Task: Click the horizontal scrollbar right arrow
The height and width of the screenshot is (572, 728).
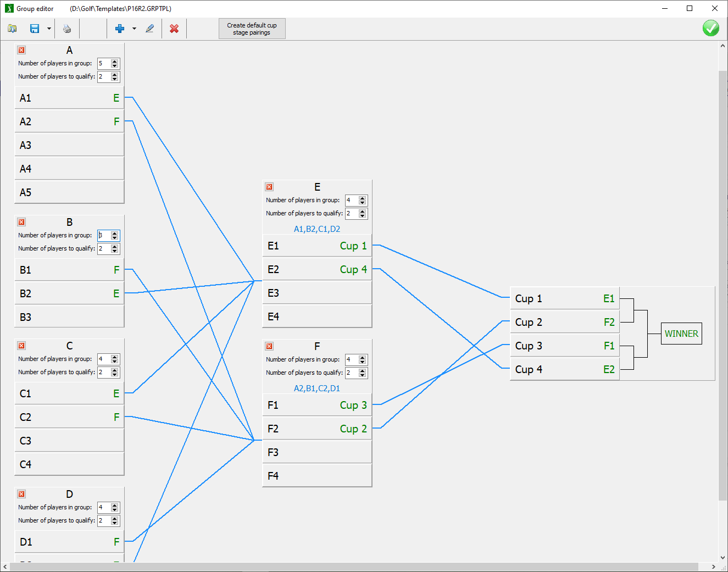Action: [x=713, y=567]
